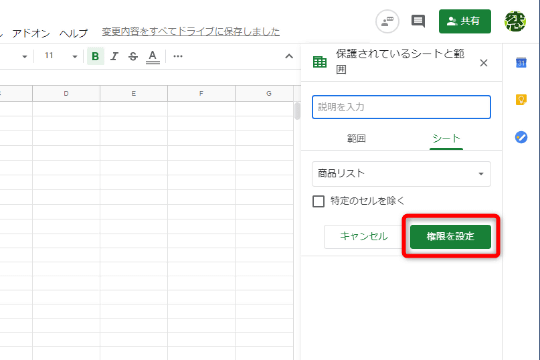Toggle bold formatting button
This screenshot has height=360, width=540.
coord(95,56)
